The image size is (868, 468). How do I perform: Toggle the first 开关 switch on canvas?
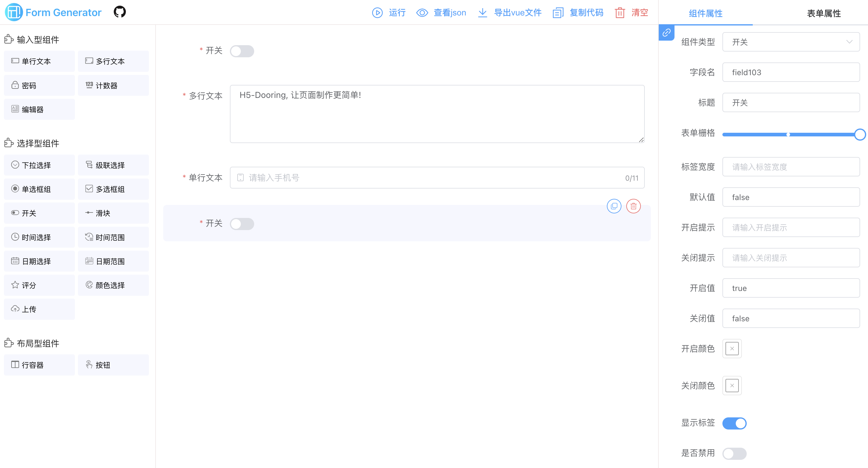click(x=242, y=51)
